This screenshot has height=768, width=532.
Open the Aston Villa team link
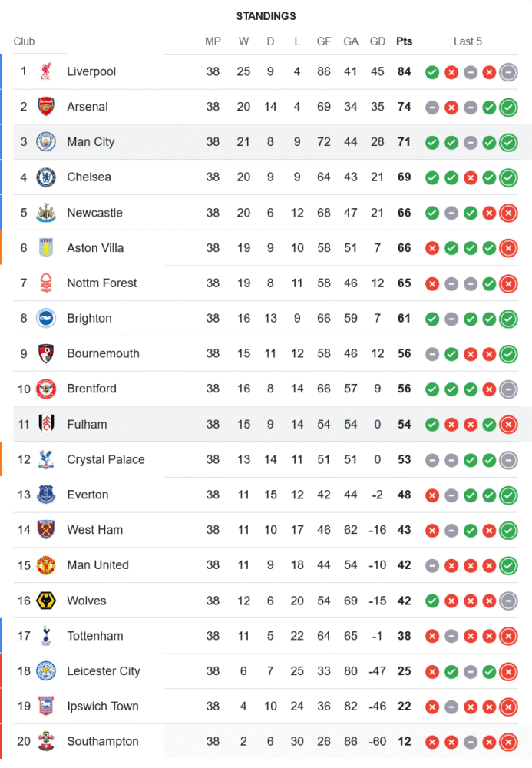[95, 248]
